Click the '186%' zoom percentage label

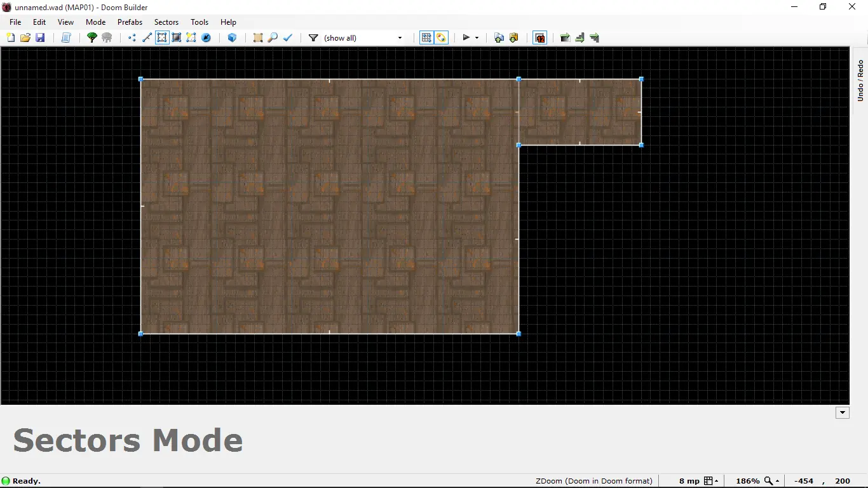click(748, 481)
